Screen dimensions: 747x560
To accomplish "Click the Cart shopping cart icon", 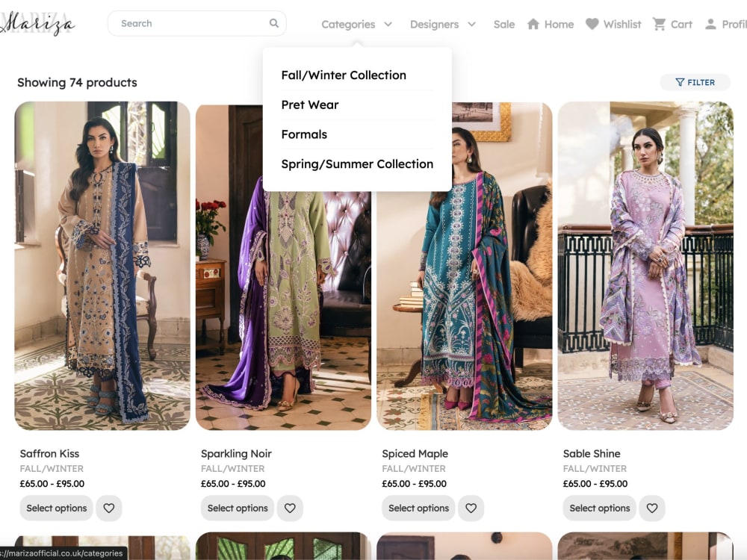I will click(x=660, y=25).
